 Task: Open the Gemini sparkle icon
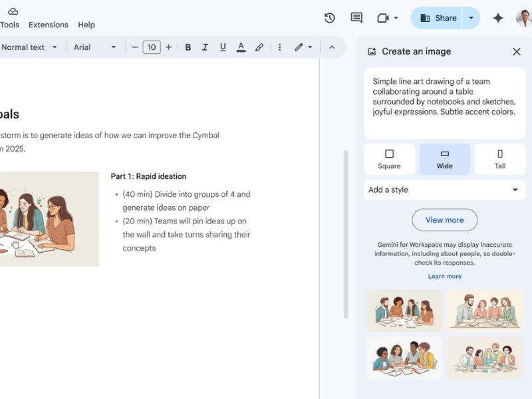coord(497,18)
